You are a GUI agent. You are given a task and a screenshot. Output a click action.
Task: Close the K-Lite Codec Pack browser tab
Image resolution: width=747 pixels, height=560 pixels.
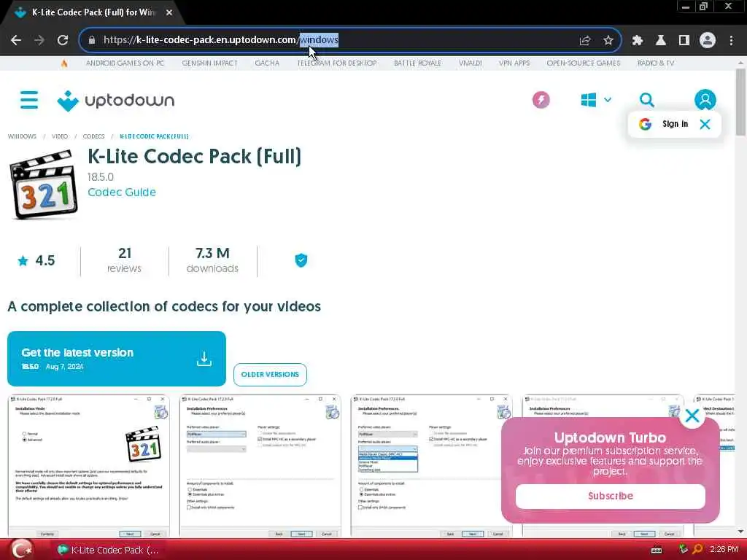169,12
